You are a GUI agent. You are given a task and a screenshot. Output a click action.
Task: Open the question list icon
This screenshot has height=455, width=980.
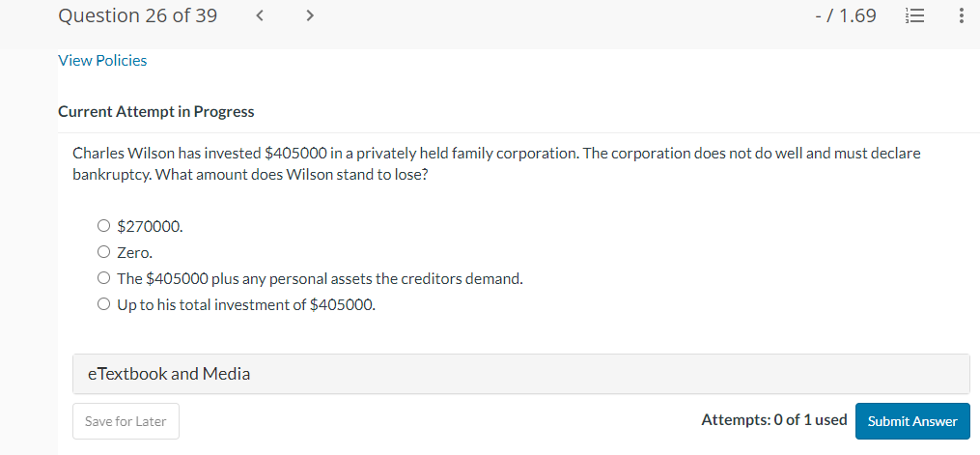tap(912, 16)
